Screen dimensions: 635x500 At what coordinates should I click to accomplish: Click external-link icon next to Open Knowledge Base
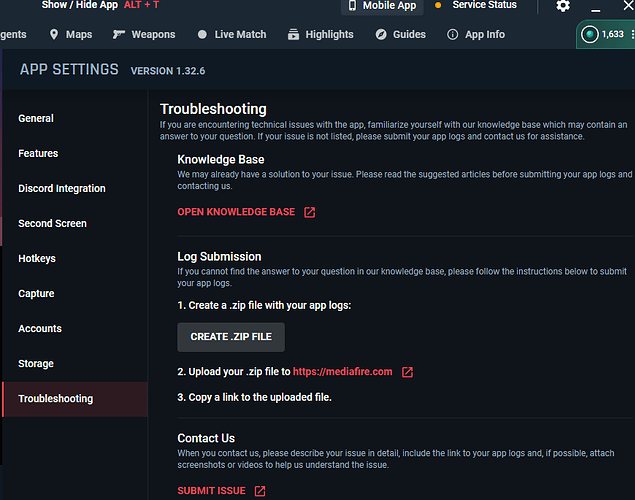[x=310, y=212]
